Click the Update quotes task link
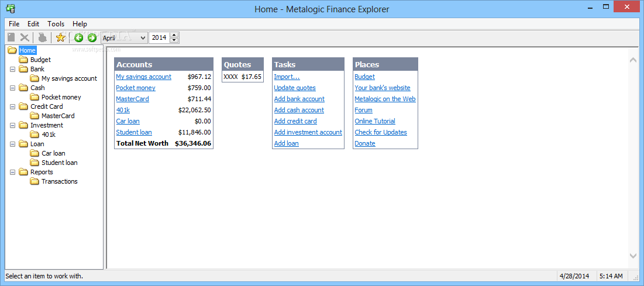Viewport: 644px width, 286px height. tap(295, 88)
